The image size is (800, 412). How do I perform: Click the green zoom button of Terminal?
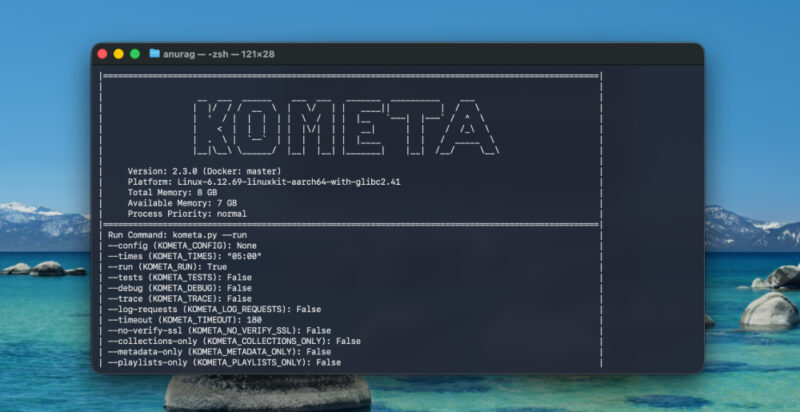click(135, 54)
